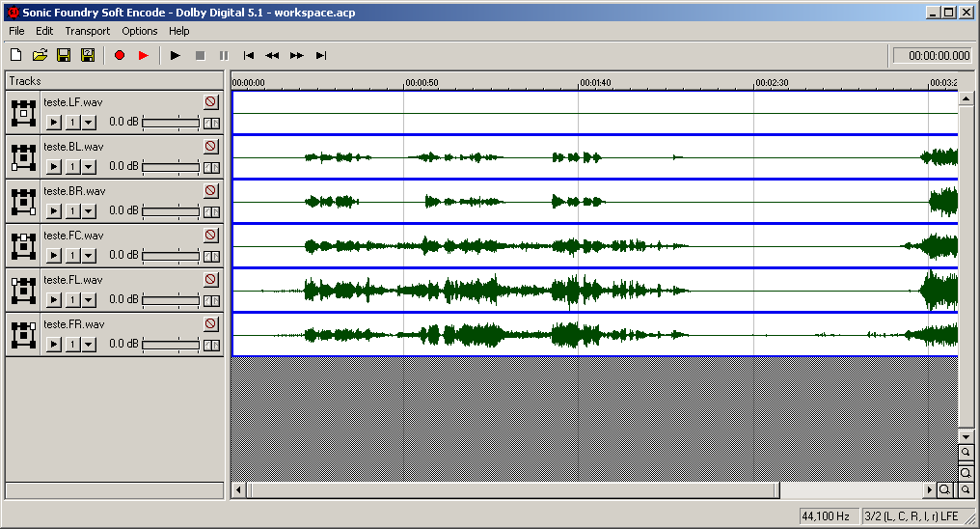Expand channel dropdown arrow on teste.FR.wav
This screenshot has width=980, height=529.
(x=89, y=345)
